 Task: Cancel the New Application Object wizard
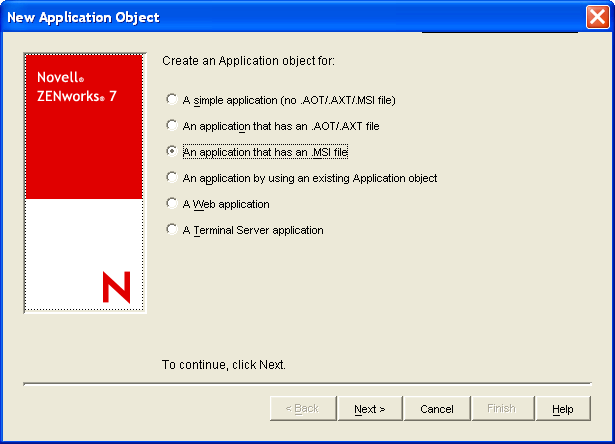pyautogui.click(x=437, y=409)
